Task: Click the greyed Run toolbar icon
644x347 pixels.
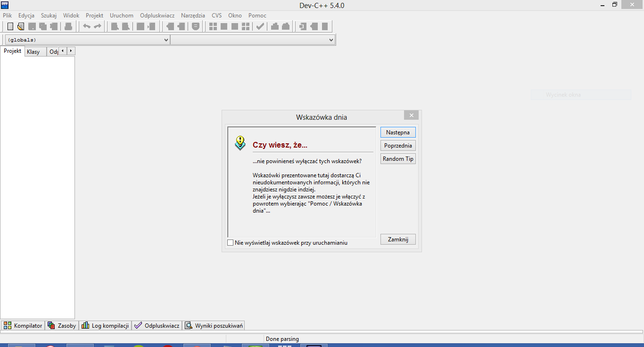Action: pos(224,26)
